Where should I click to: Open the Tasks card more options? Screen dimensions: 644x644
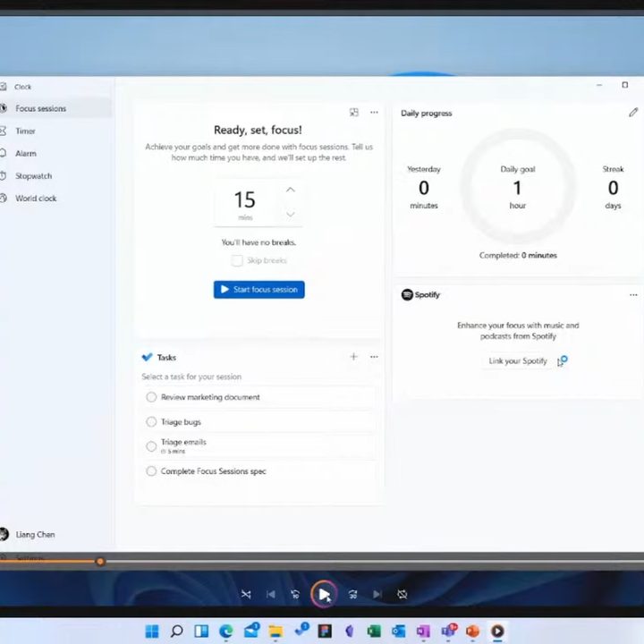(374, 357)
